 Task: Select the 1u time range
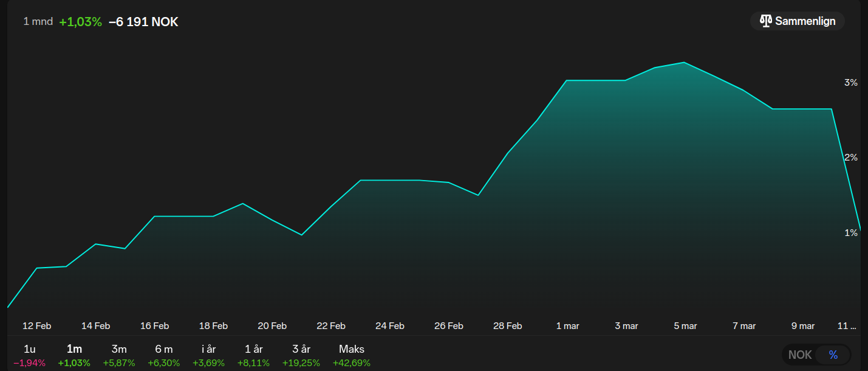click(x=29, y=355)
